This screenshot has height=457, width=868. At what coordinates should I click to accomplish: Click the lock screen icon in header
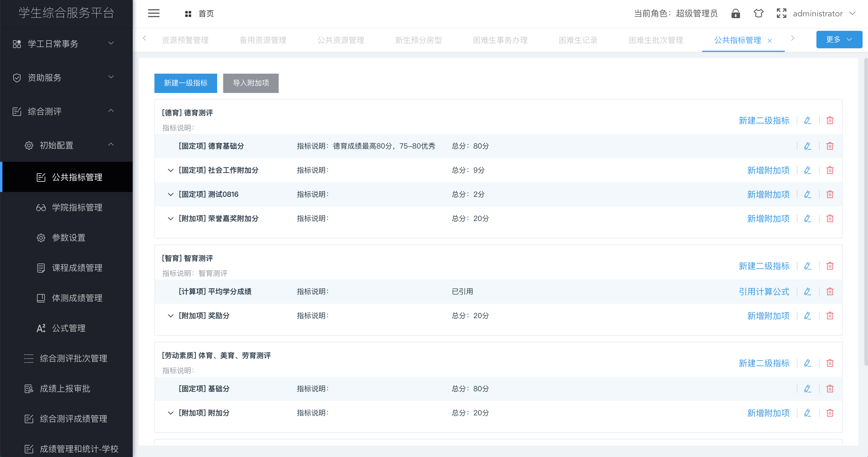pyautogui.click(x=736, y=14)
